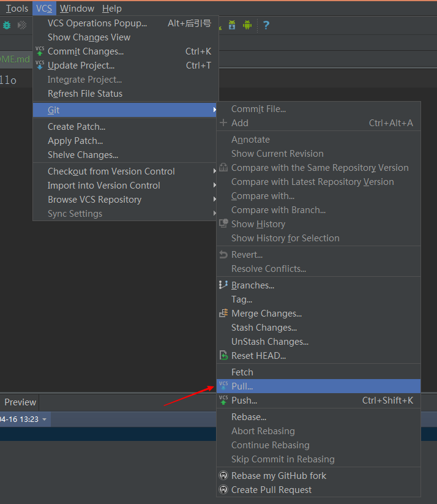Screen dimensions: 437x504
Task: Expand Sync Settings submenu arrow
Action: point(214,214)
